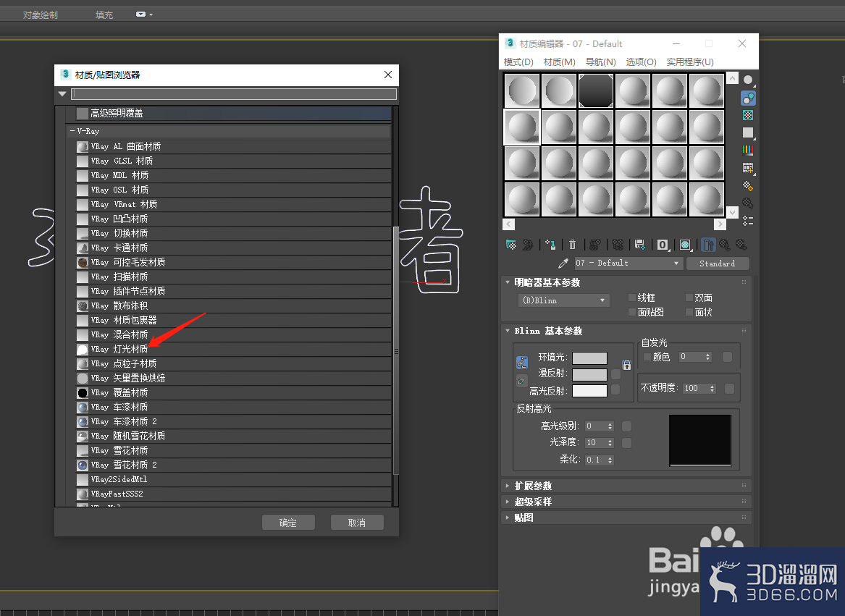Click the Get Material icon
Image resolution: width=845 pixels, height=616 pixels.
tap(511, 245)
